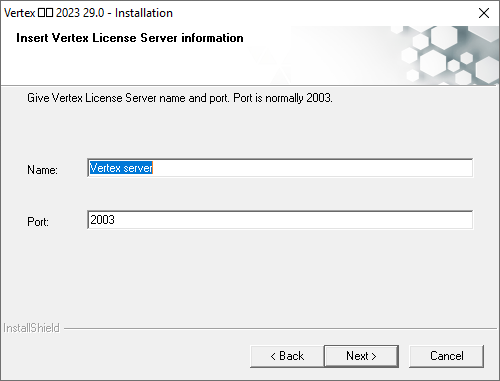Place cursor on the 2003 port value

tap(102, 220)
